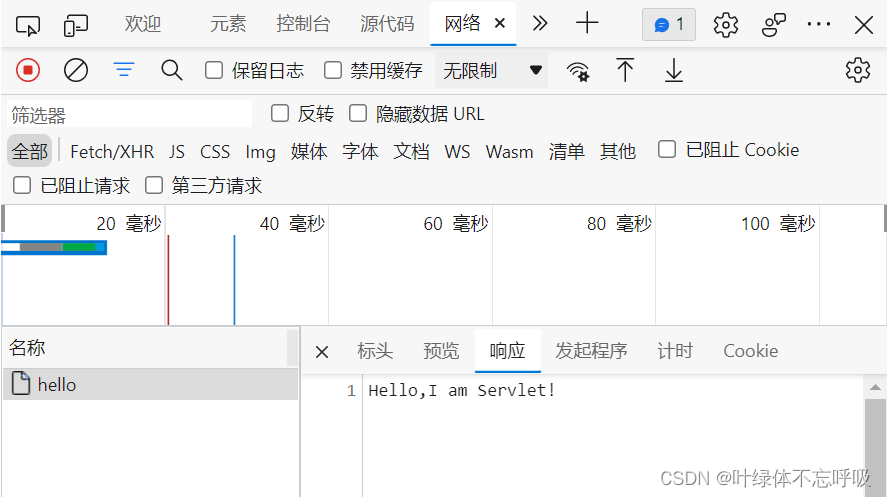Open DevTools settings gear in the top bar
This screenshot has width=887, height=497.
(726, 25)
